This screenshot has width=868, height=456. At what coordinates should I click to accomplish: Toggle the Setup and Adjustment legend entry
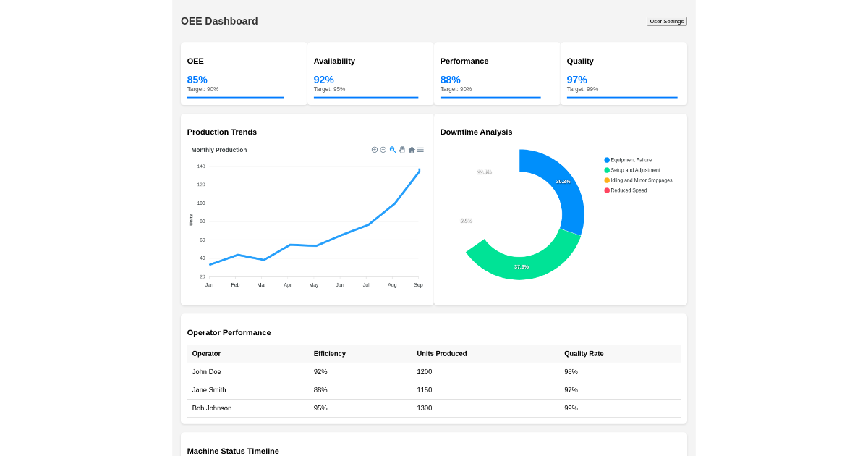pos(637,170)
